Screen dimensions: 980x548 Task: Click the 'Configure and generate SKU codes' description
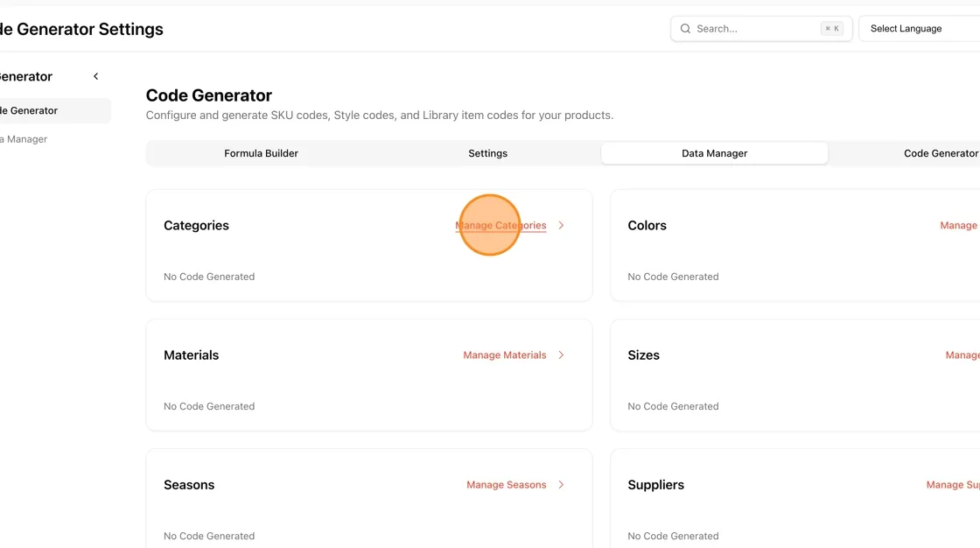(x=380, y=115)
